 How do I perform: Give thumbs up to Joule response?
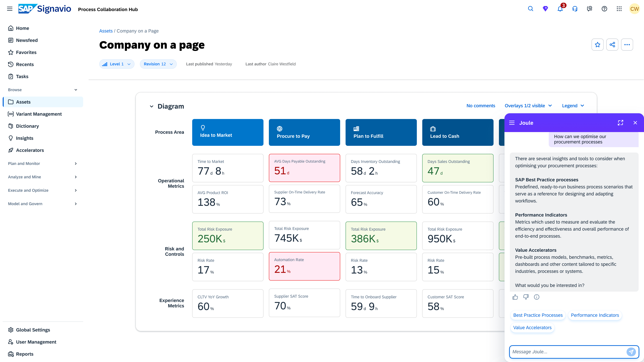[515, 297]
